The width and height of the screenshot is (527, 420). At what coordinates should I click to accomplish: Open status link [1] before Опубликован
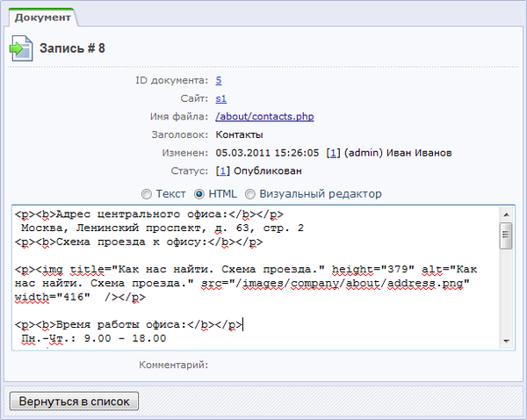click(x=222, y=170)
